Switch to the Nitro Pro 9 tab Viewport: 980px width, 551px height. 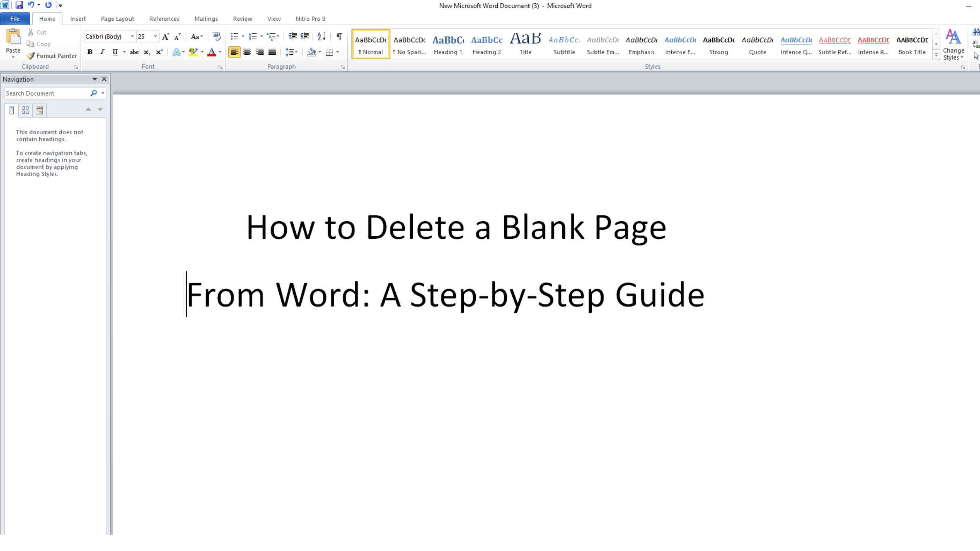(x=311, y=19)
